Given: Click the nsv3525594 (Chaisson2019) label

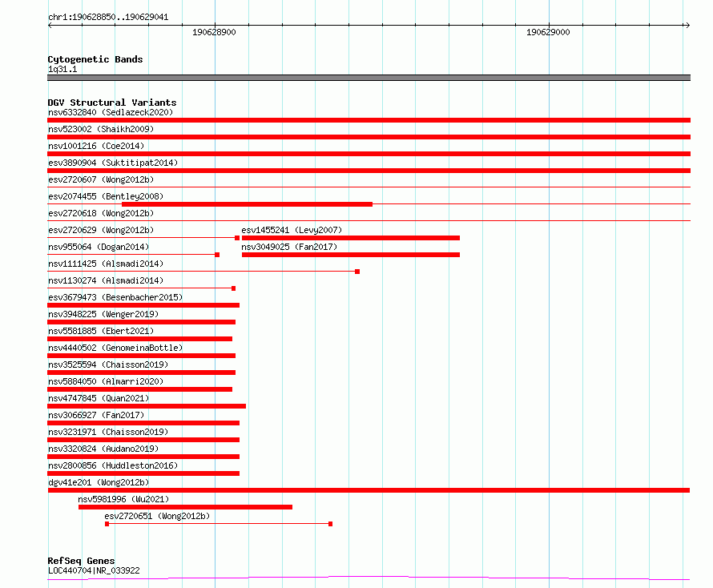Looking at the screenshot, I should coord(108,364).
